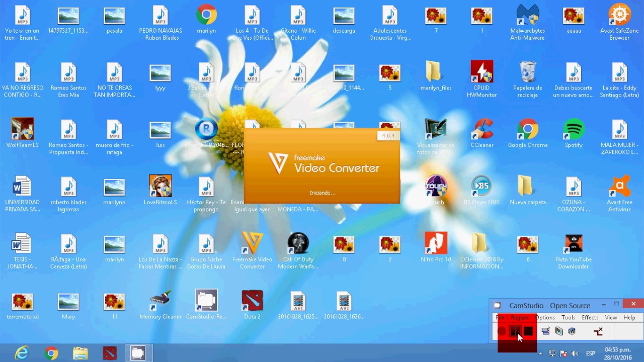Select the 20161028_1636 AVI video file
The image size is (644, 362).
tap(344, 305)
